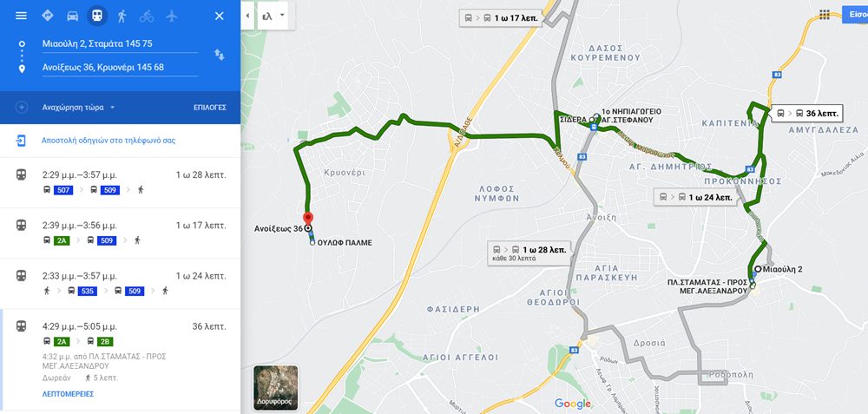Select the 535 to 509 route option
868x414 pixels.
pos(120,284)
